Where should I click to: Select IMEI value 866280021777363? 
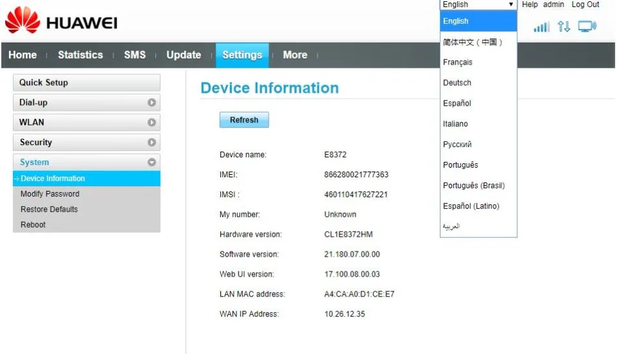(356, 175)
